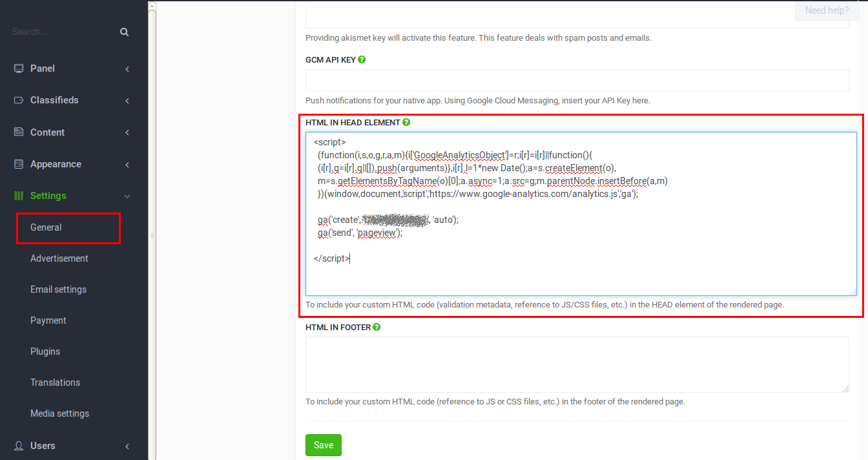Image resolution: width=868 pixels, height=460 pixels.
Task: Open help icon beside GCM API KEY
Action: pos(362,59)
